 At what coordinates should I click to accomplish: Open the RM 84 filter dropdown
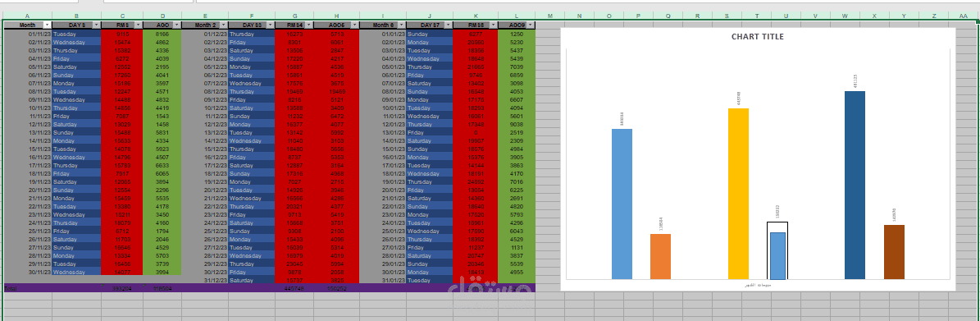308,25
